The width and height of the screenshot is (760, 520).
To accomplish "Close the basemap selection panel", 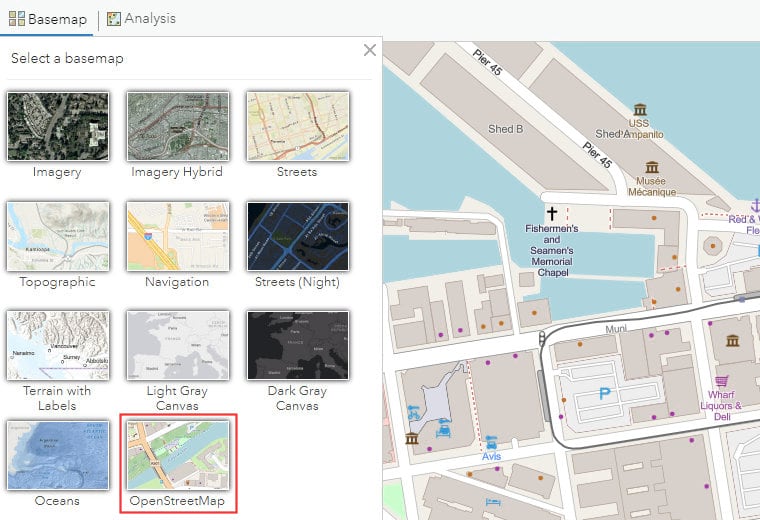I will (x=370, y=50).
